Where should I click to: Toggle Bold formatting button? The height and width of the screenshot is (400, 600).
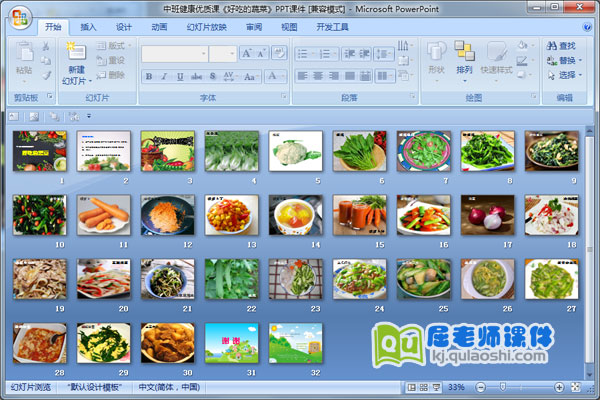pyautogui.click(x=148, y=76)
